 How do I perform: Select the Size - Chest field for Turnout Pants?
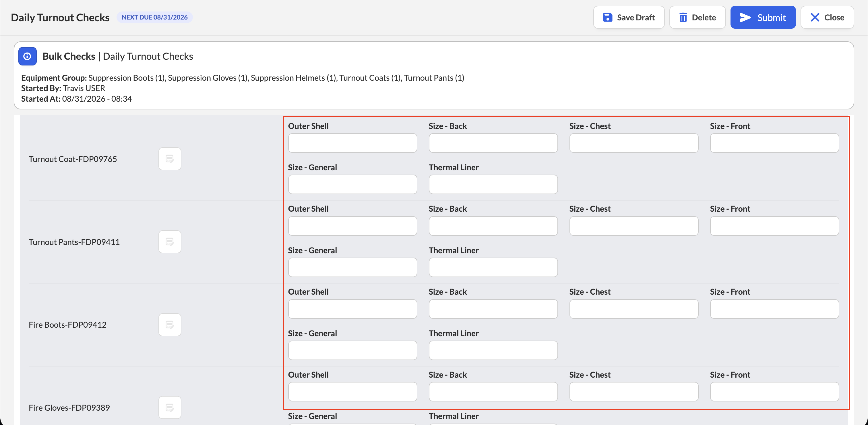(x=634, y=226)
